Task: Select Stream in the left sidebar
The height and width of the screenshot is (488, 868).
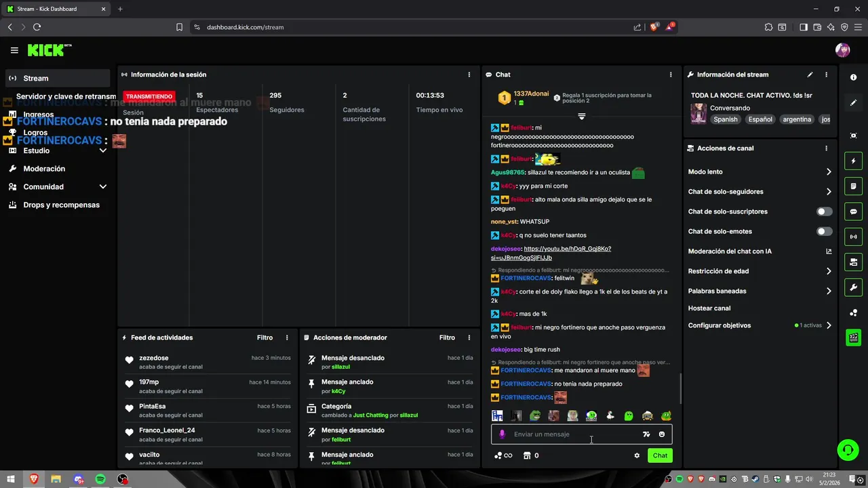Action: (57, 78)
